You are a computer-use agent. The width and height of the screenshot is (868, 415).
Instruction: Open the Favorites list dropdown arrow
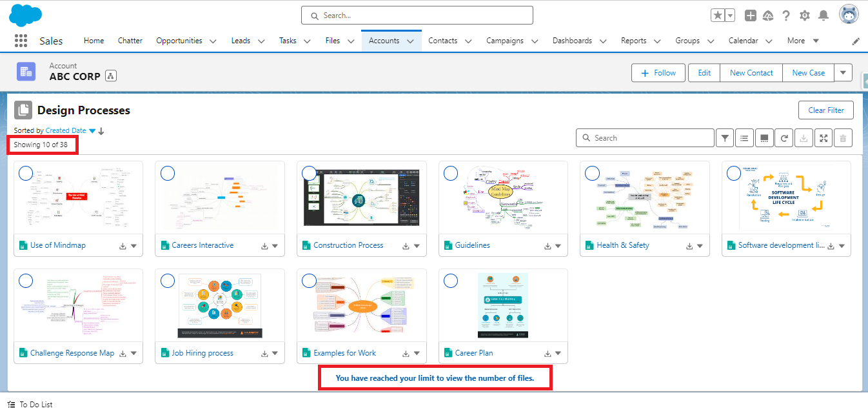(730, 15)
